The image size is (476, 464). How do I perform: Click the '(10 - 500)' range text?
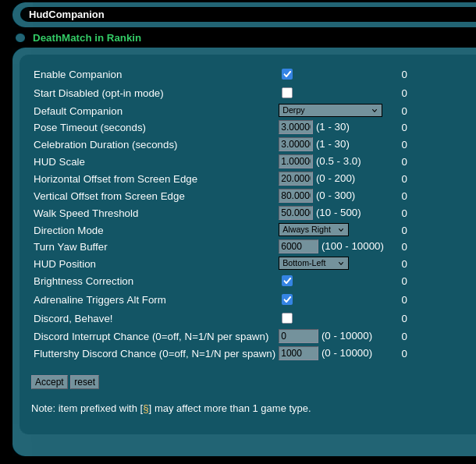[x=339, y=213]
